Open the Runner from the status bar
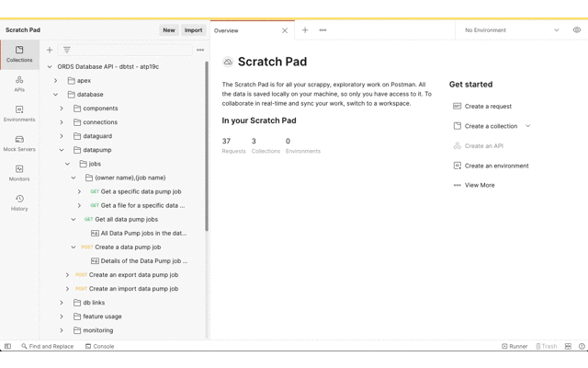This screenshot has width=588, height=368. click(x=514, y=347)
